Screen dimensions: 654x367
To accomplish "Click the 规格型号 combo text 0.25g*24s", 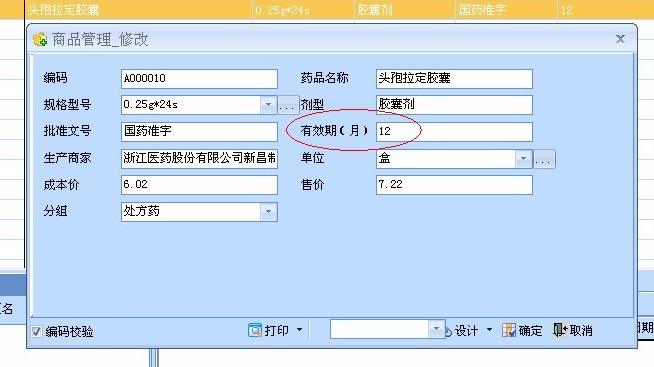I will (x=150, y=105).
